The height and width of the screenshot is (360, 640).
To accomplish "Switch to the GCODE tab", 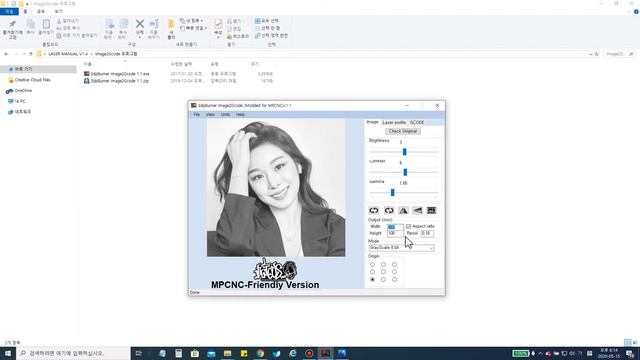I will click(x=417, y=122).
